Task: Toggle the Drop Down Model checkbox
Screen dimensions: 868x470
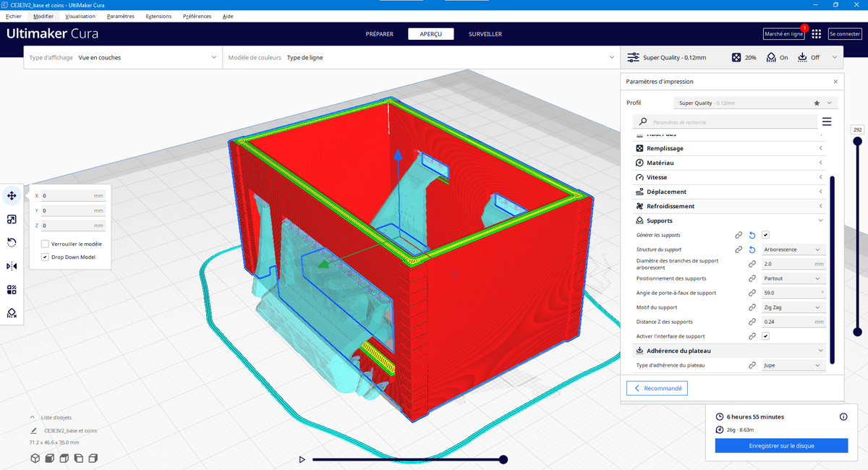Action: coord(45,257)
